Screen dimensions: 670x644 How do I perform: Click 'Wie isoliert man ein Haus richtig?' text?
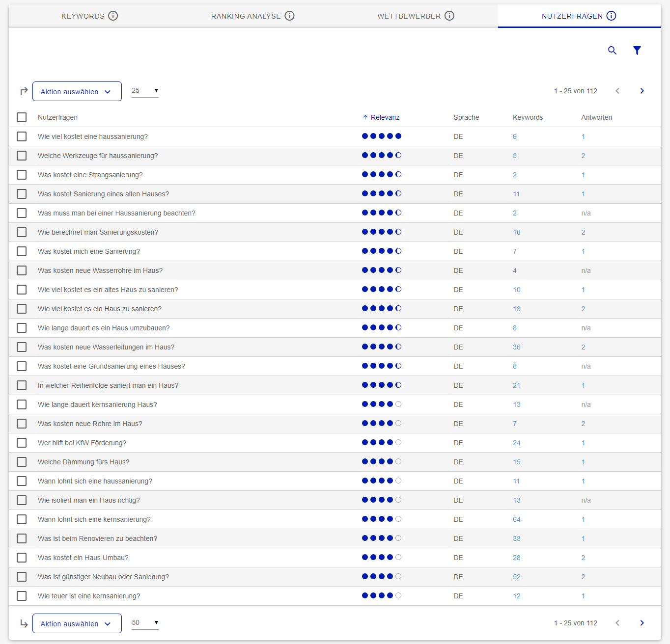89,500
